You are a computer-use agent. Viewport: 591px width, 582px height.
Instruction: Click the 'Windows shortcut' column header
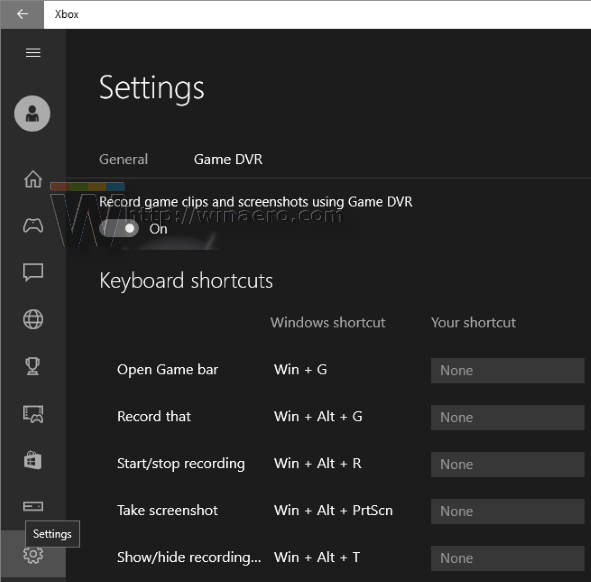[x=328, y=323]
